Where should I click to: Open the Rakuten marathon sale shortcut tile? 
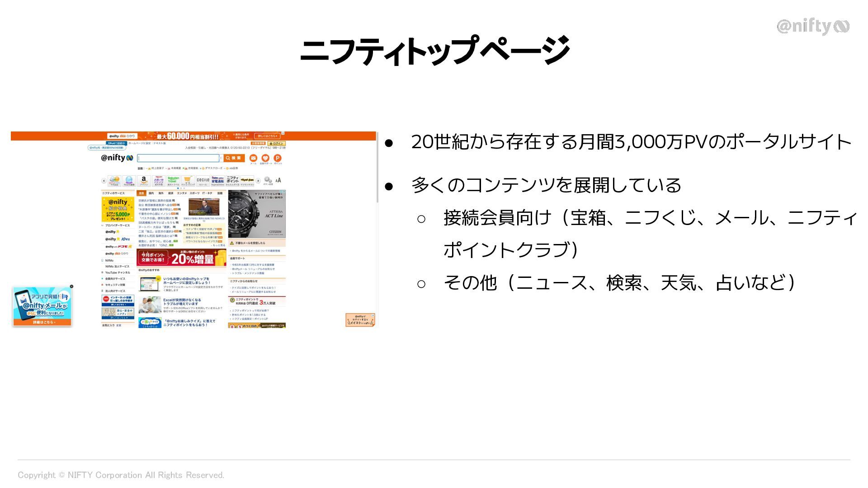(159, 181)
